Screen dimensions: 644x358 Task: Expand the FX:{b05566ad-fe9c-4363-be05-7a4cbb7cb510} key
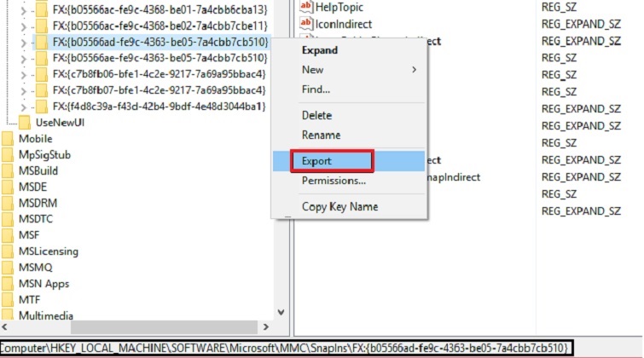[x=23, y=41]
